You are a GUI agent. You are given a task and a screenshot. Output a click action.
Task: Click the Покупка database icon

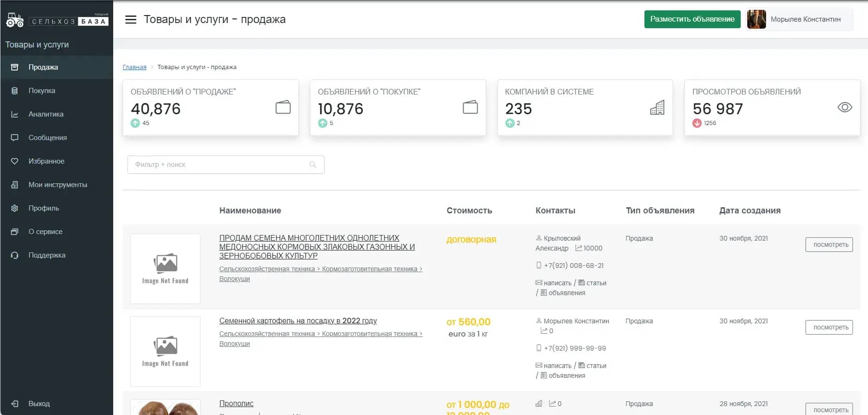[x=15, y=91]
